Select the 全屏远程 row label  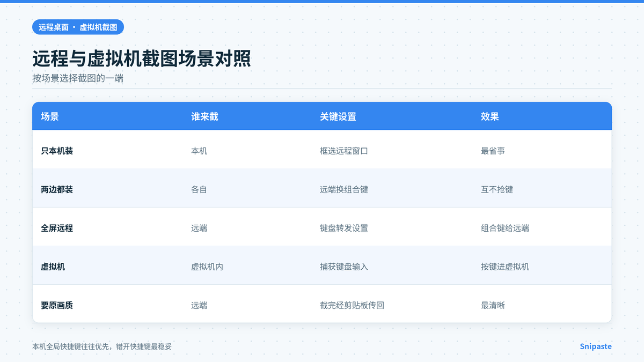click(x=57, y=228)
